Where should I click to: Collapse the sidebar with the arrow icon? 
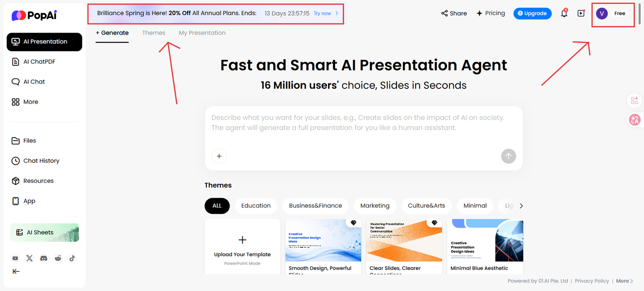pyautogui.click(x=16, y=271)
